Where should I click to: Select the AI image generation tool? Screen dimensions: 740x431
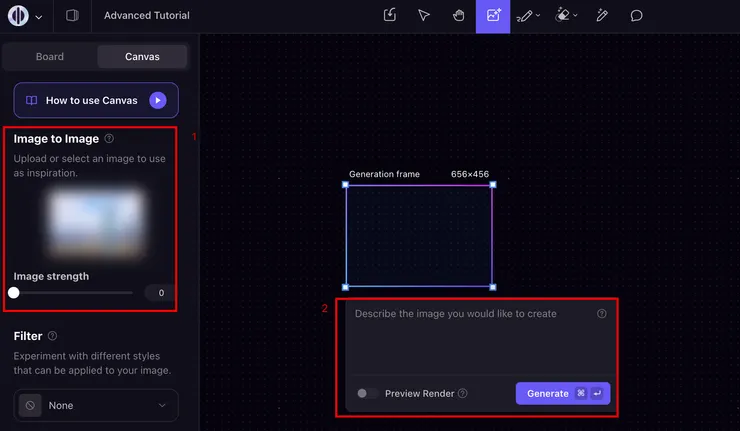point(492,16)
